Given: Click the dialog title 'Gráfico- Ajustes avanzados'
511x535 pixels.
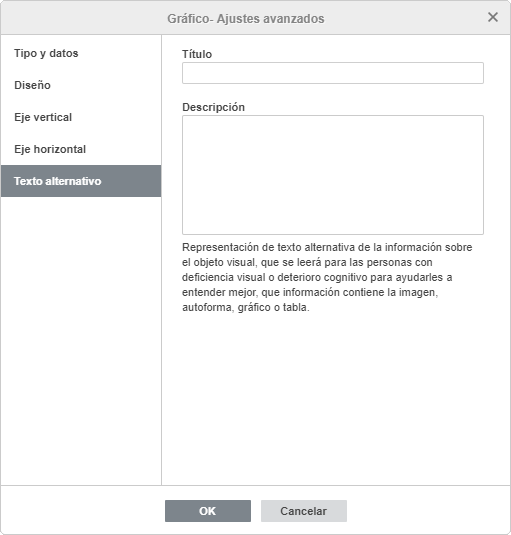Looking at the screenshot, I should click(x=246, y=18).
